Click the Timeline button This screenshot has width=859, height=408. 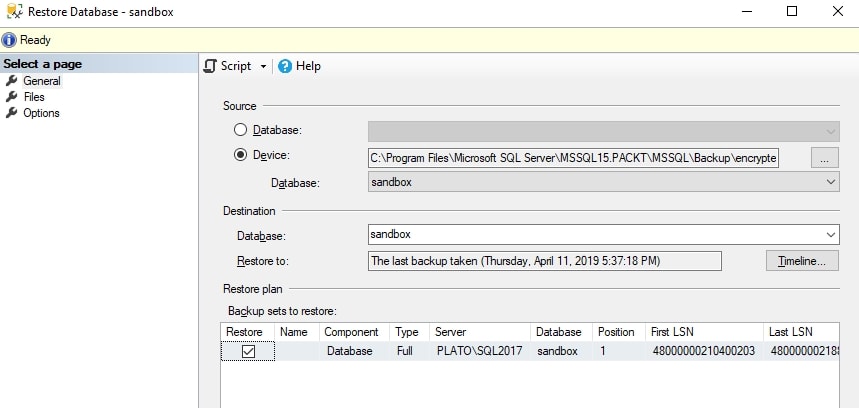click(801, 261)
